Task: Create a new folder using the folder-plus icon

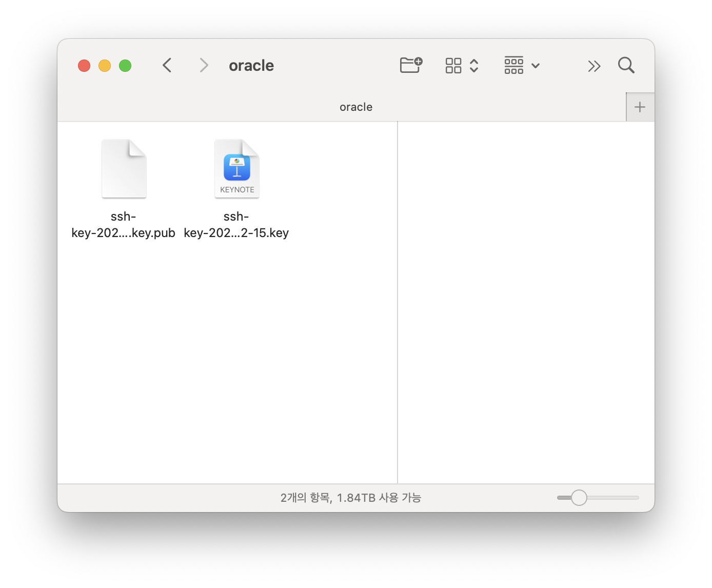Action: click(x=411, y=65)
